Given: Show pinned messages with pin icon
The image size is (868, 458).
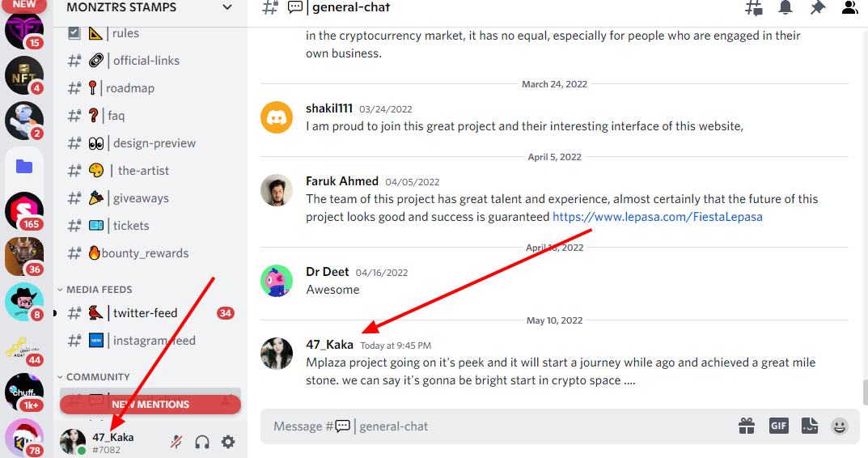Looking at the screenshot, I should (x=818, y=8).
